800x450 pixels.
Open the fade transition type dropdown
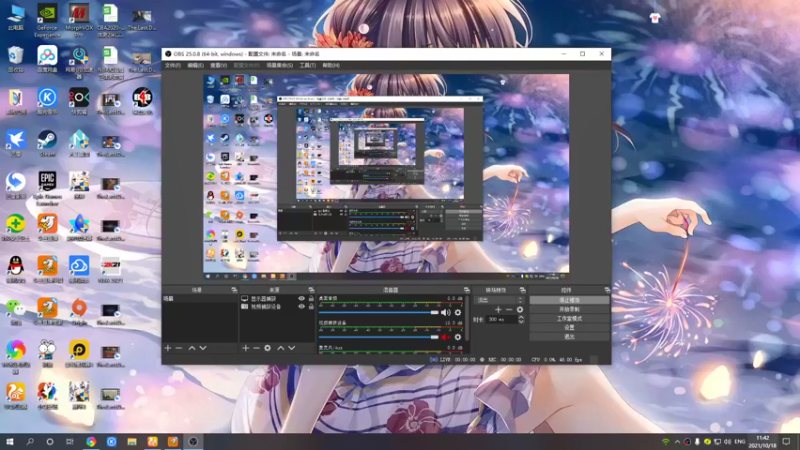[499, 300]
